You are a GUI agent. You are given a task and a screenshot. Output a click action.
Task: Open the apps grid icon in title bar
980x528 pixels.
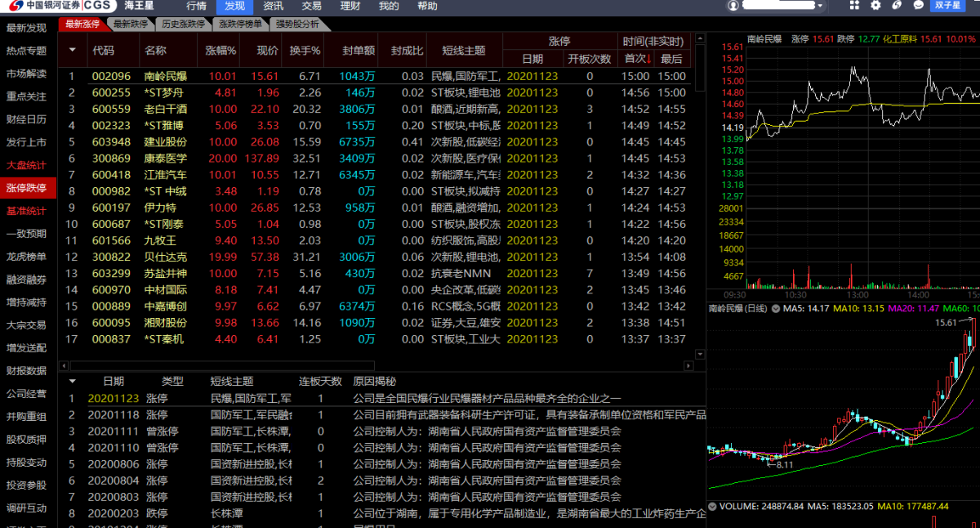tap(854, 5)
